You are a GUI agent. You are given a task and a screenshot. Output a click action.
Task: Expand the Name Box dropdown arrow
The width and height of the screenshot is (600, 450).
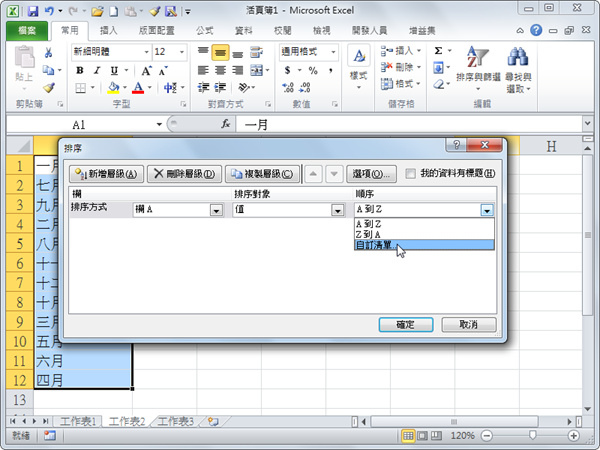pyautogui.click(x=159, y=124)
